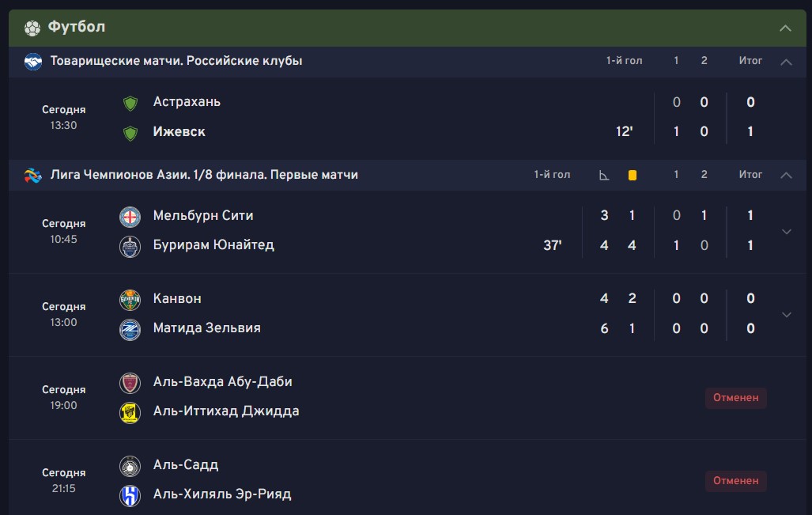Click the Al-Ittihad Jeddah club crest

pos(130,412)
